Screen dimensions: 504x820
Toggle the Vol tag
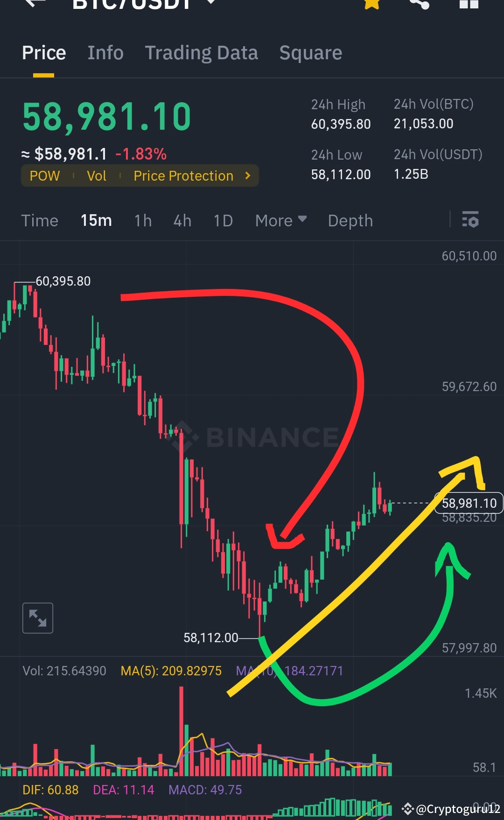point(96,176)
